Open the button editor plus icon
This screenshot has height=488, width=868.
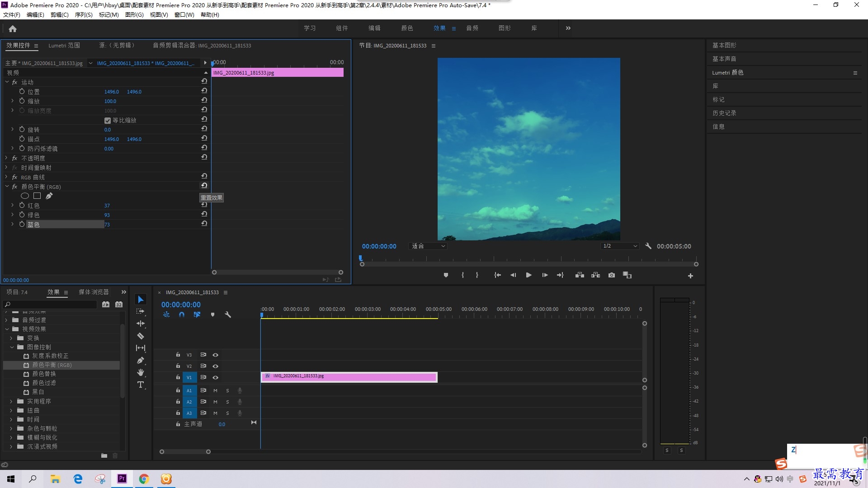point(690,276)
